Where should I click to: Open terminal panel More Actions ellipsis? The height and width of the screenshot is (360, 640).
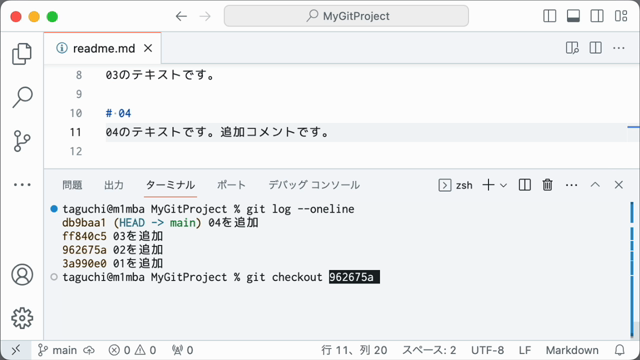coord(571,185)
